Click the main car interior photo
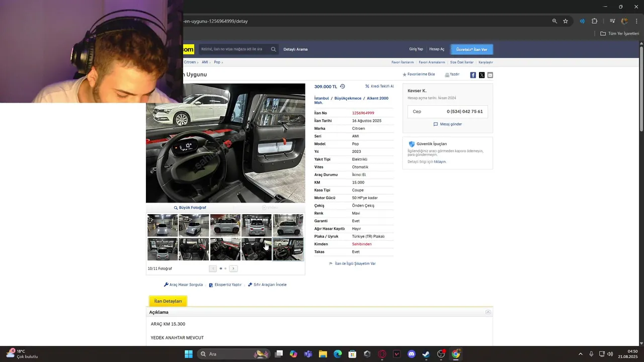 click(x=225, y=143)
